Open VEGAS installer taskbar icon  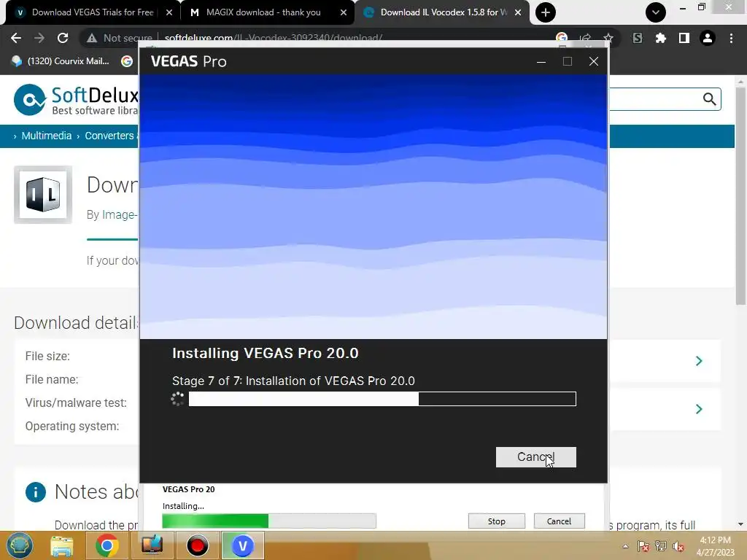click(242, 545)
